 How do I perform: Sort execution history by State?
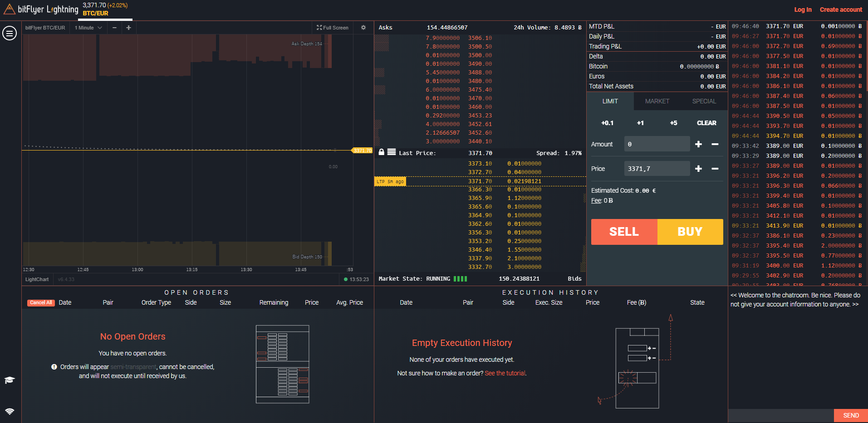point(697,302)
